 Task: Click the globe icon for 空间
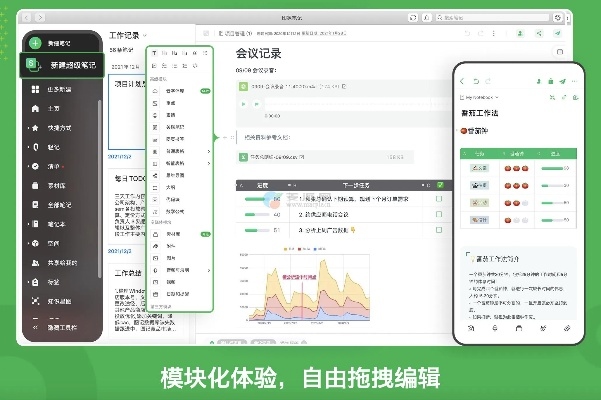pyautogui.click(x=35, y=243)
